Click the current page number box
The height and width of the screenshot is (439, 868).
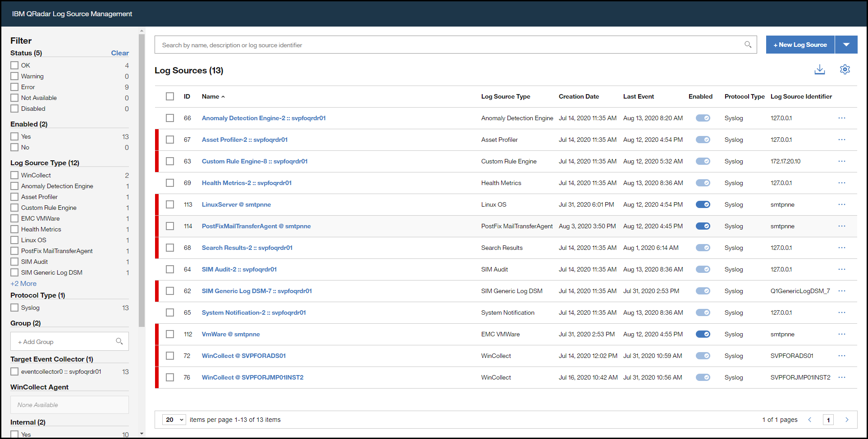point(828,420)
